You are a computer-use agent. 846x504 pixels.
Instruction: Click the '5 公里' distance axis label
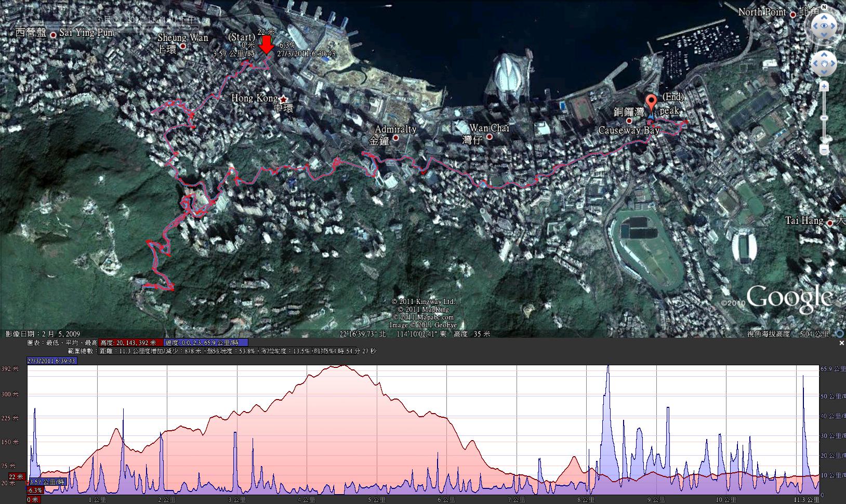tap(377, 500)
